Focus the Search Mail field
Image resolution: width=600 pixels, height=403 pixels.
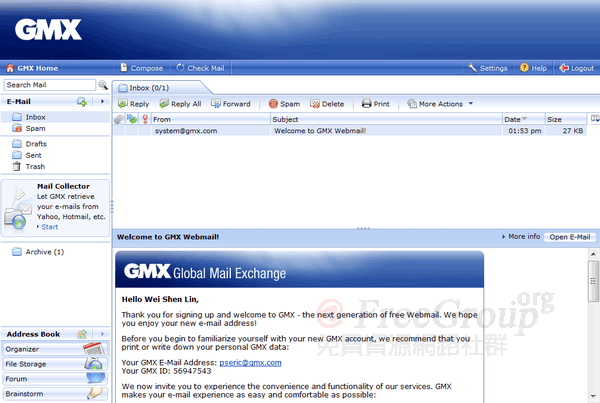[50, 85]
